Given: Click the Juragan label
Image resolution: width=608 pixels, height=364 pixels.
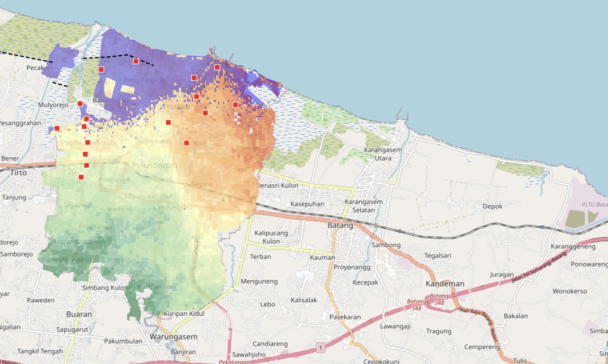Looking at the screenshot, I should click(502, 275).
